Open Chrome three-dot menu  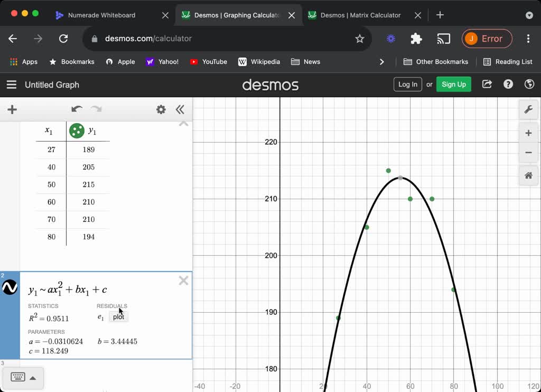point(528,39)
